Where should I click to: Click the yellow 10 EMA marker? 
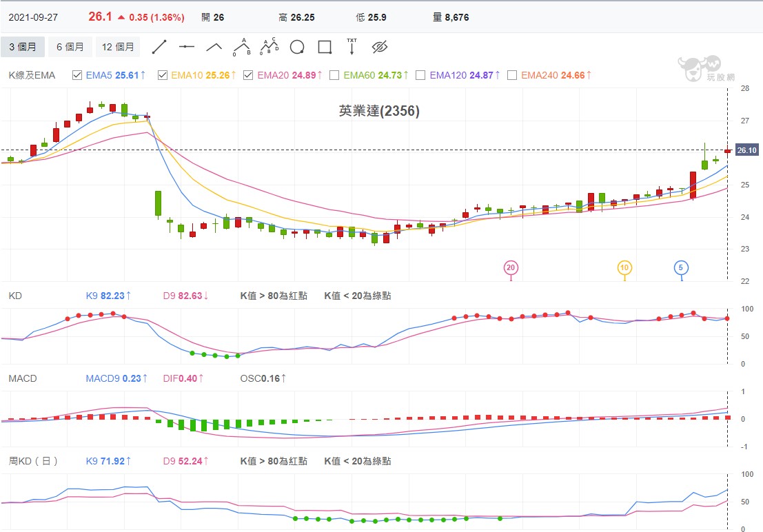coord(624,267)
